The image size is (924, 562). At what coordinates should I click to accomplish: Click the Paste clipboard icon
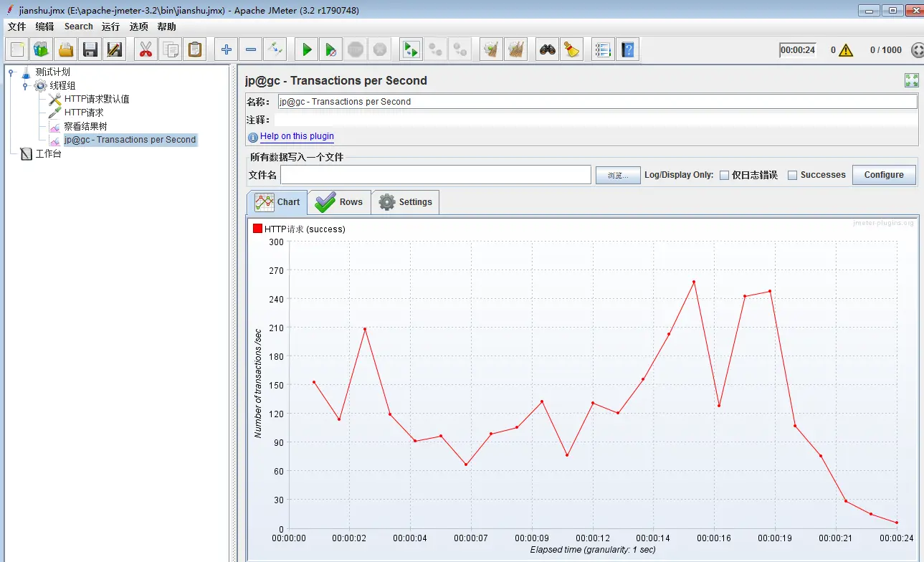point(194,49)
